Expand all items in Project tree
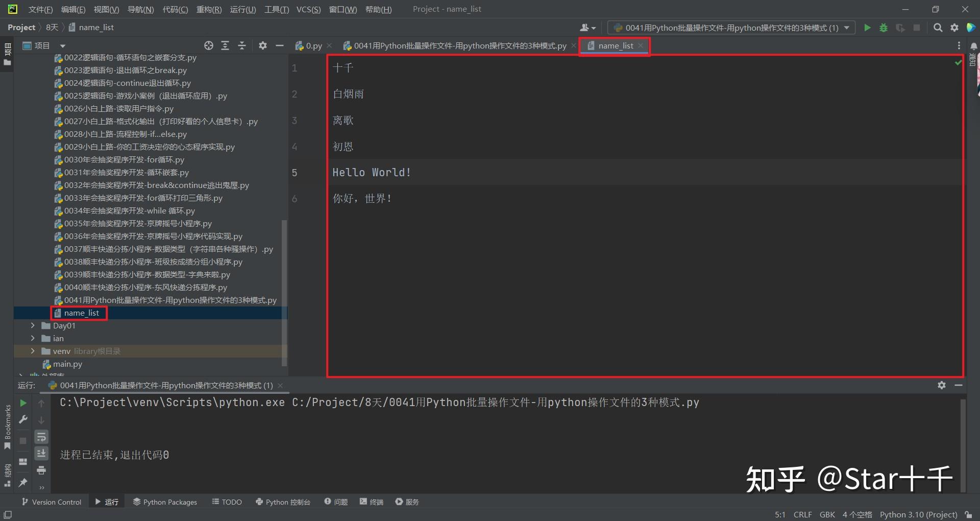The image size is (980, 521). tap(225, 45)
